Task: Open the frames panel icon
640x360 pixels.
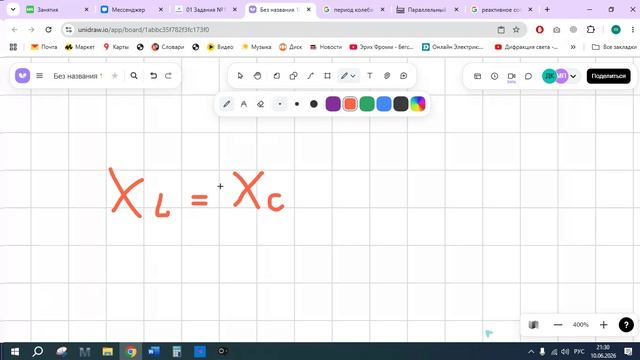Action: click(x=477, y=76)
